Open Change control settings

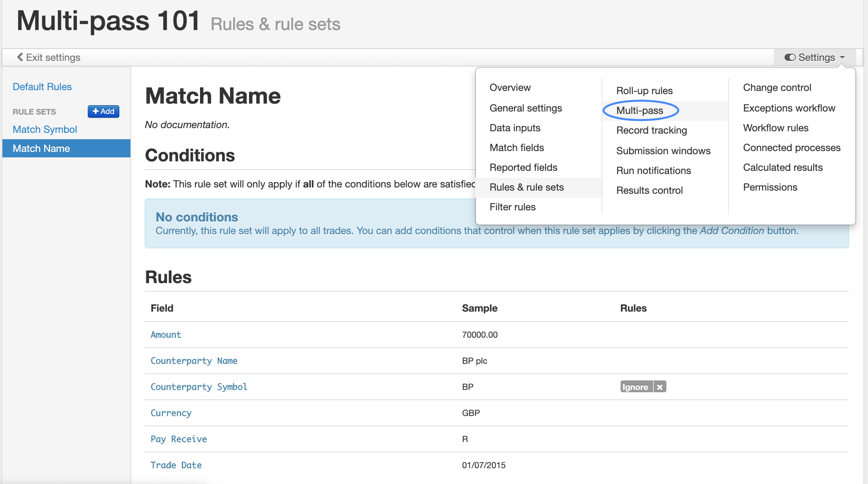tap(777, 87)
